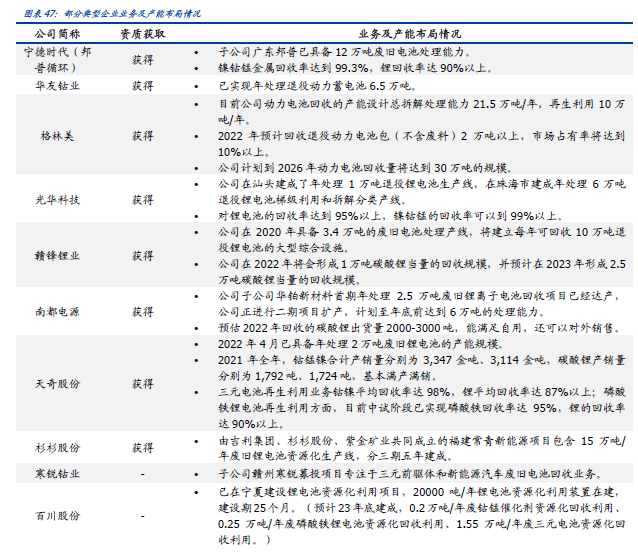Viewport: 638px width, 557px height.
Task: Click company name '天奇股份'
Action: click(x=57, y=383)
